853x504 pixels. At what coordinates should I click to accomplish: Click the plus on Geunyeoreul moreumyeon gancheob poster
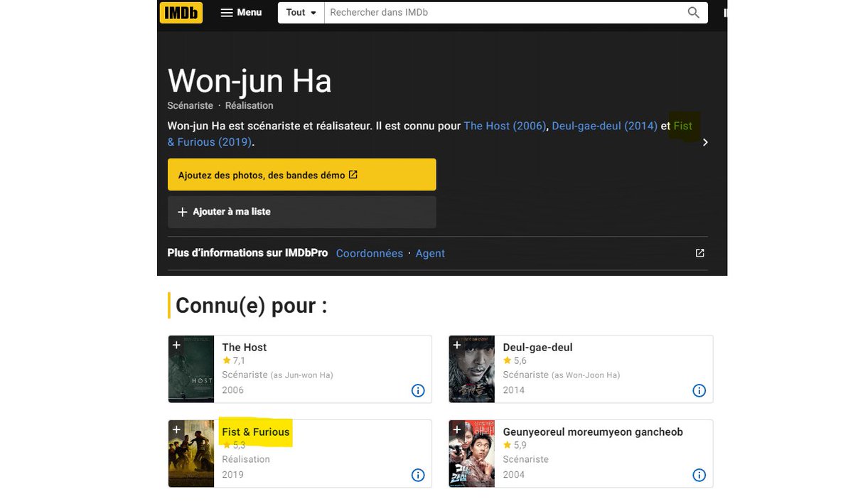pos(458,429)
